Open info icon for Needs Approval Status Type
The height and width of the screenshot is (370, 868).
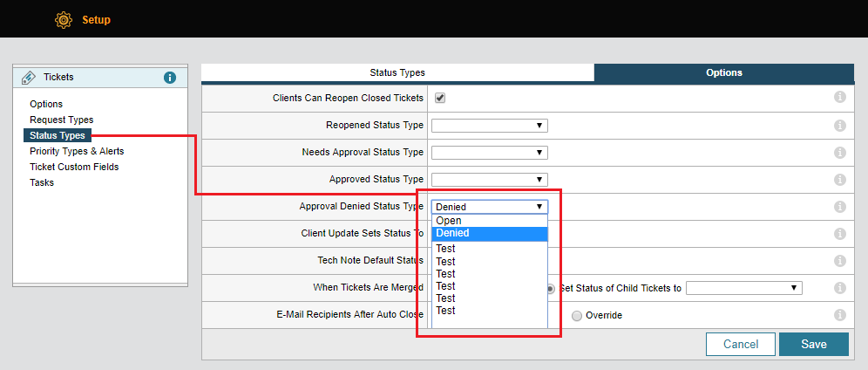[x=840, y=153]
